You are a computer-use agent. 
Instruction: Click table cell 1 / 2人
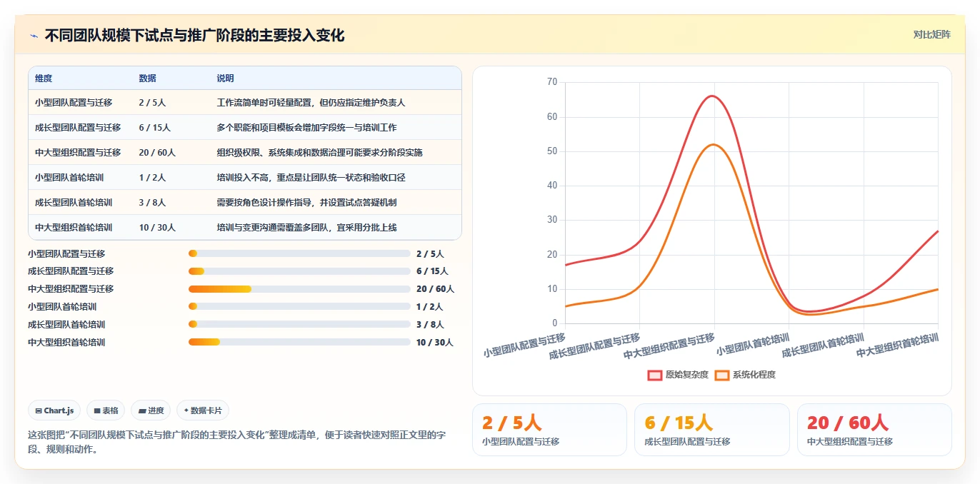[x=152, y=178]
